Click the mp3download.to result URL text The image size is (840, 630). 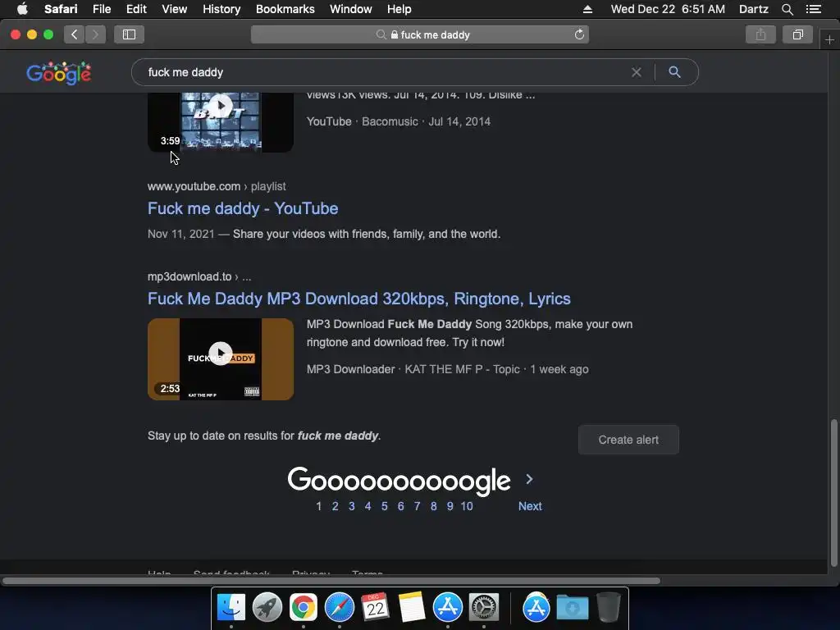199,277
